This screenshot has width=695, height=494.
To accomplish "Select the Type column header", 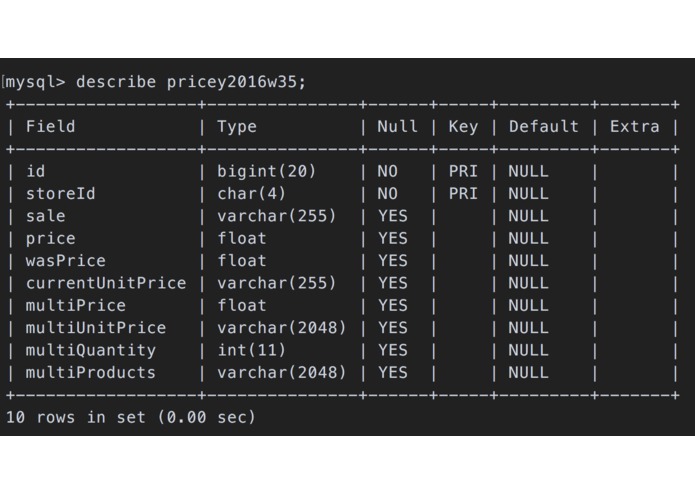I will point(237,127).
